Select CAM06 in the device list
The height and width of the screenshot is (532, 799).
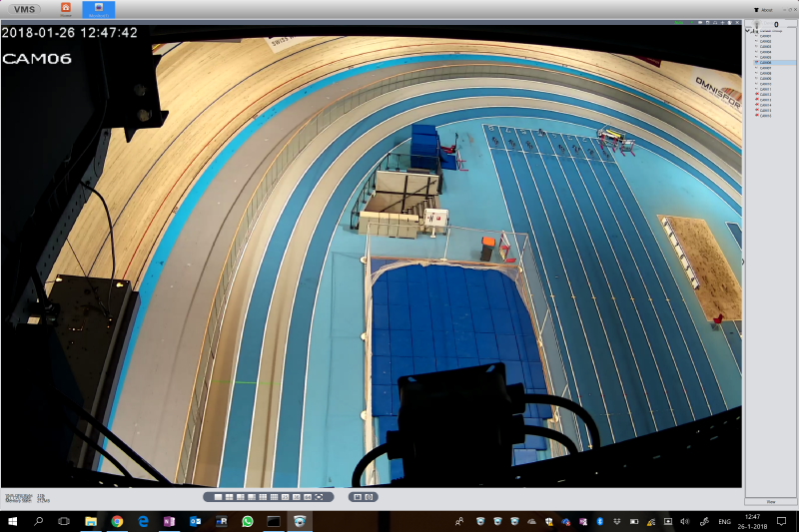tap(765, 63)
